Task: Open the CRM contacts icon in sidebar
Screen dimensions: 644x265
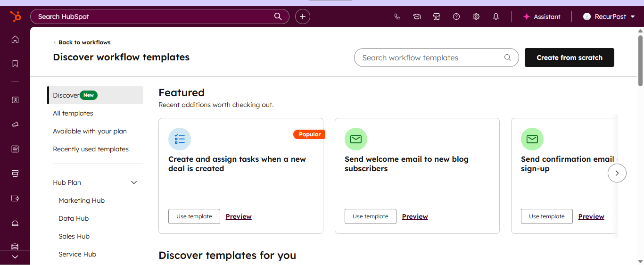Action: pos(15,100)
